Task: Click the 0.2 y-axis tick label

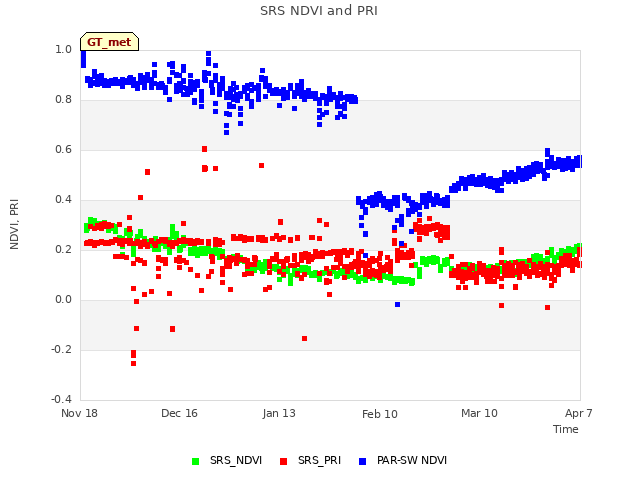Action: (63, 249)
